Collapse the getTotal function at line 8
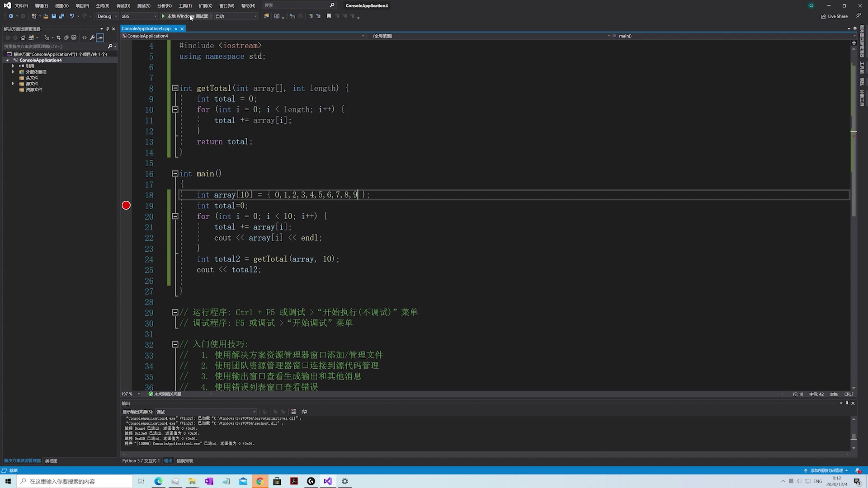868x488 pixels. click(x=175, y=88)
